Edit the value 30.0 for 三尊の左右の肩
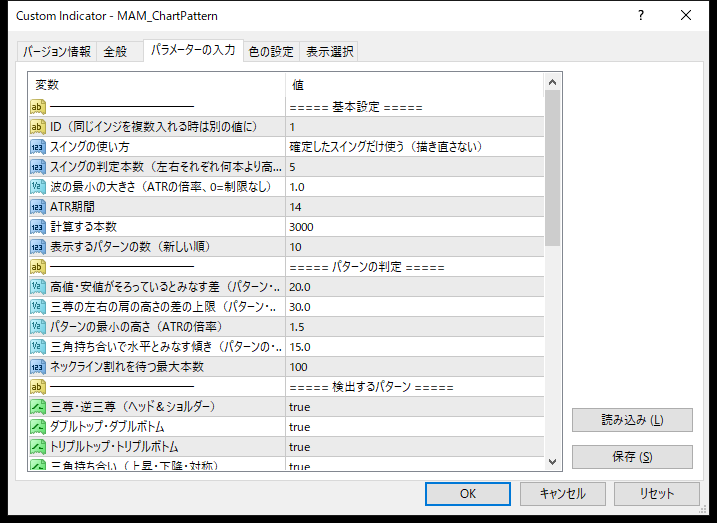717x523 pixels. point(415,307)
